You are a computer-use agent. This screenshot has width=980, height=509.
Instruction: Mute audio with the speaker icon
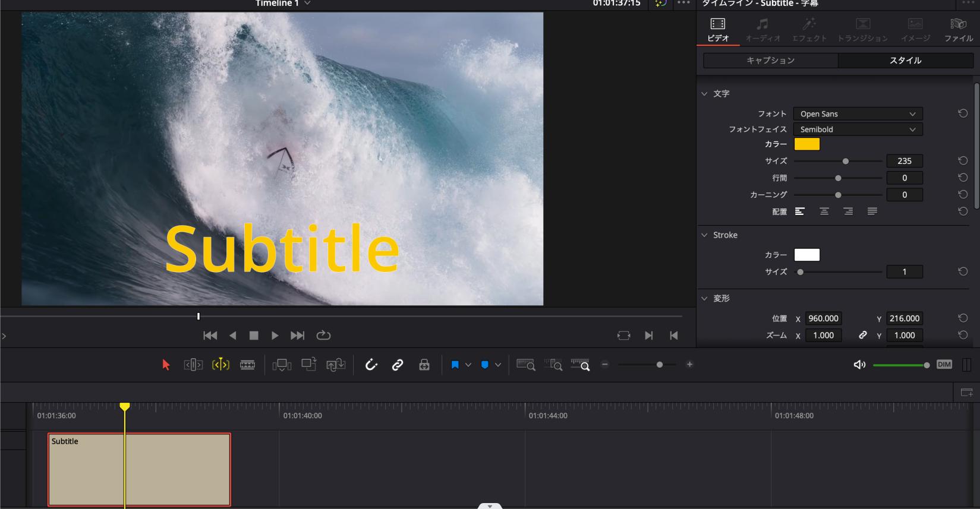(859, 365)
